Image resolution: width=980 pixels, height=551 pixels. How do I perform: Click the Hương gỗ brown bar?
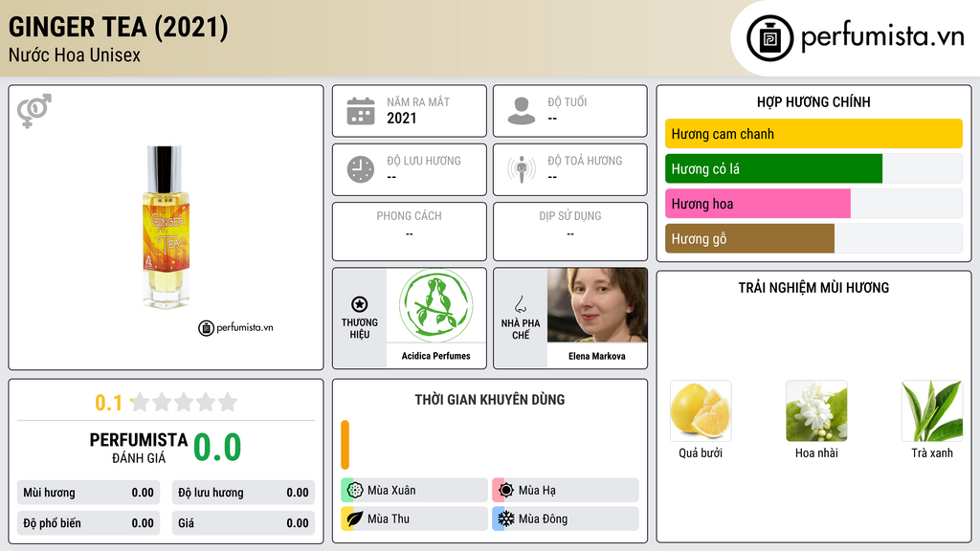[749, 238]
